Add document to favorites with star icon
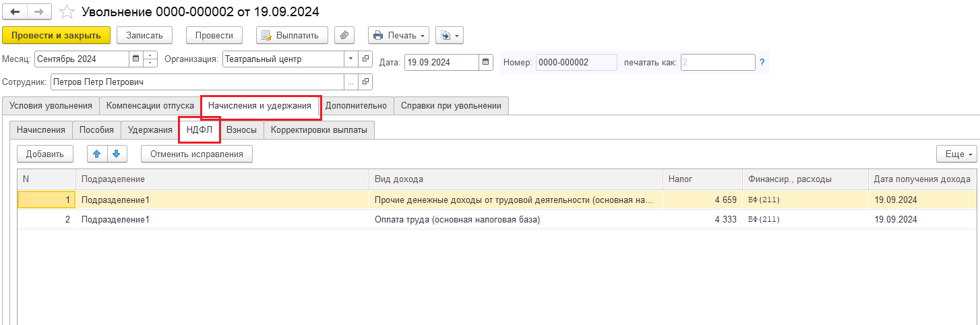 (x=66, y=12)
